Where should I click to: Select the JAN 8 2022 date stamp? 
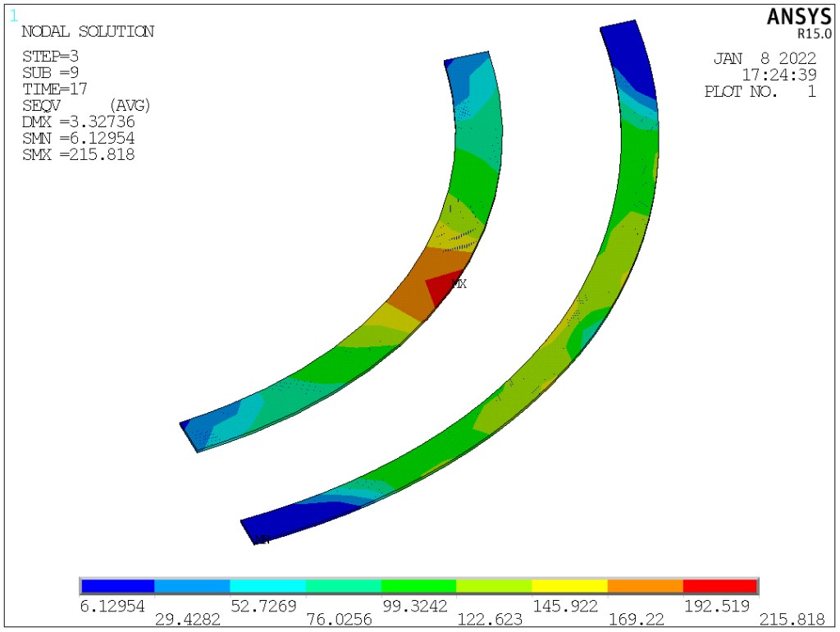click(x=765, y=58)
